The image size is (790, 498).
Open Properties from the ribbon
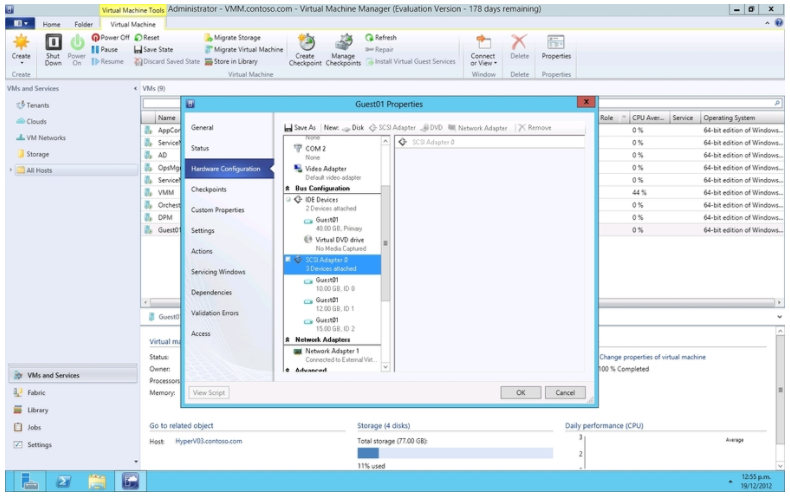click(556, 47)
